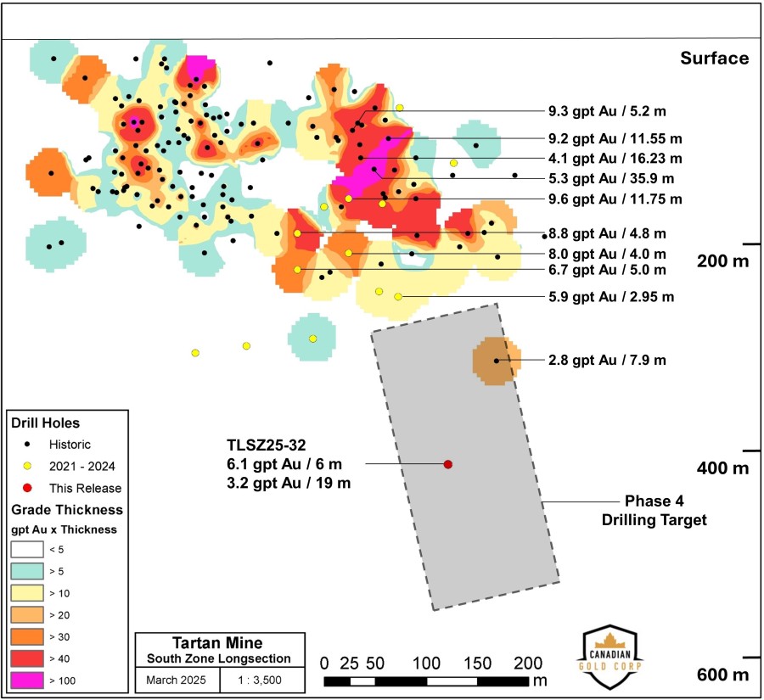Click the "Surface" label

coord(714,59)
